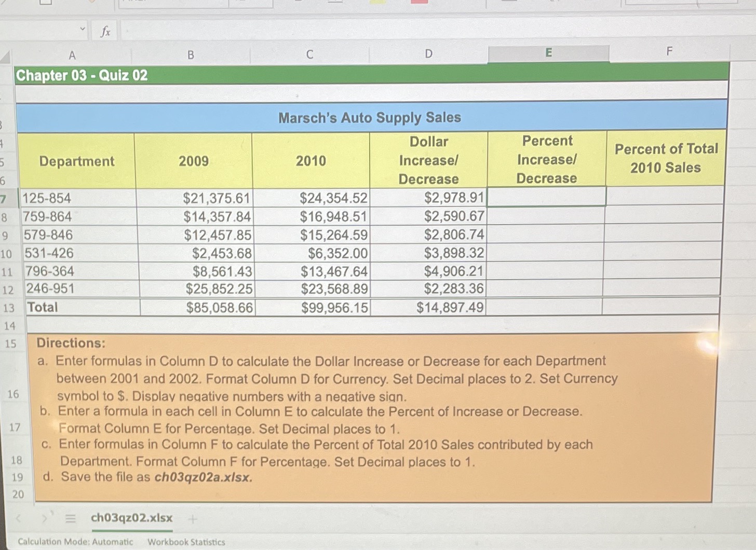Click direction d. Save the file line

coord(148,477)
